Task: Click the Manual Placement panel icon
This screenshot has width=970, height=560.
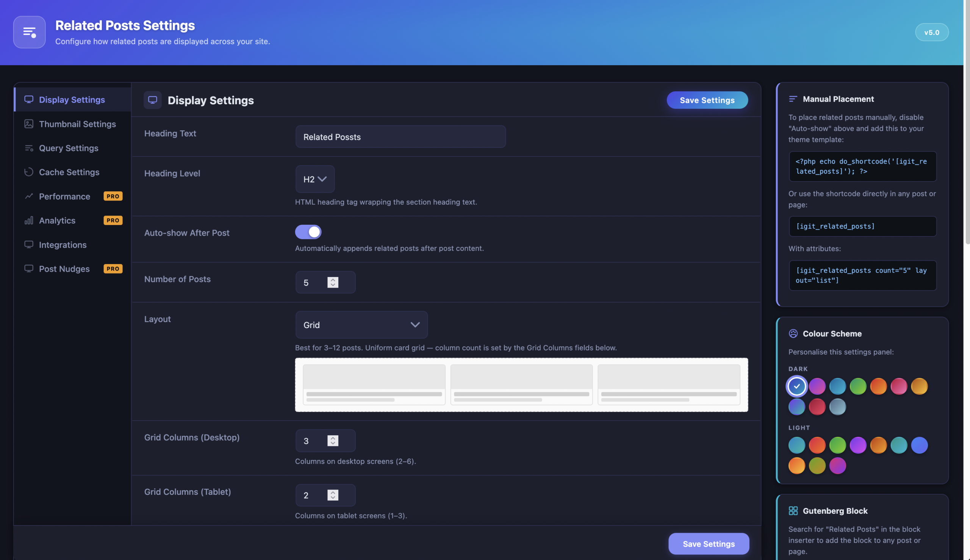Action: (793, 99)
